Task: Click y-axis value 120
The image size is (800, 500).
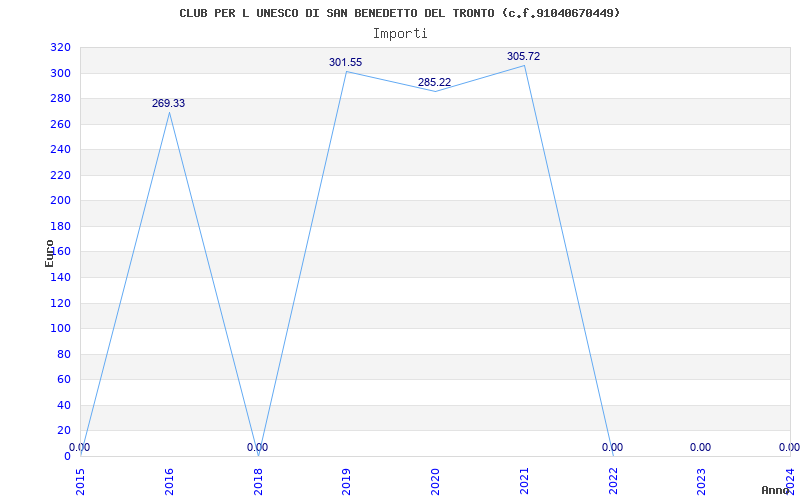Action: point(60,303)
